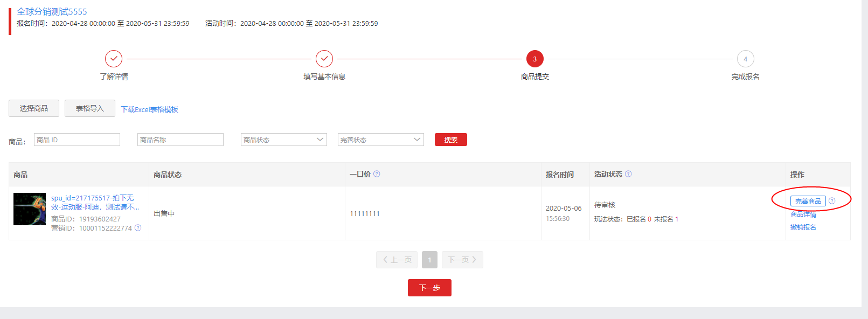The height and width of the screenshot is (319, 868).
Task: Go to page 1 in pagination
Action: pos(429,260)
